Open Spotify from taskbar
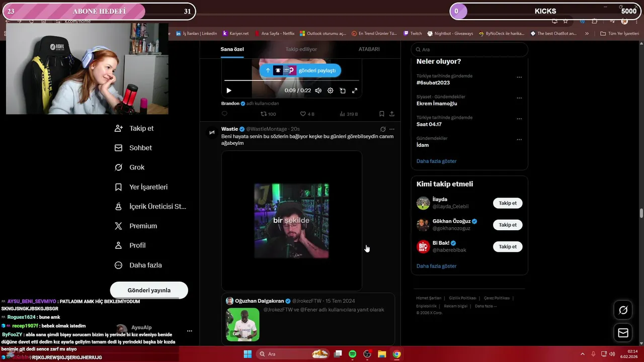This screenshot has width=644, height=362. (x=352, y=354)
